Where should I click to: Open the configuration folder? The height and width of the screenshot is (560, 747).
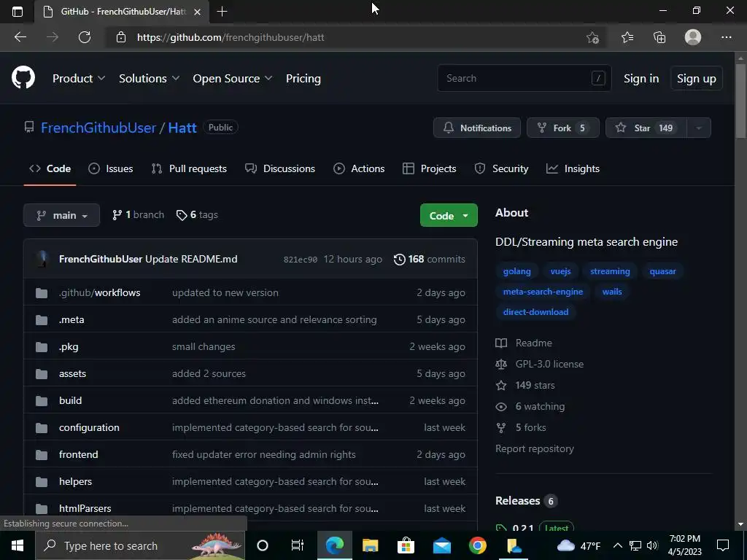(x=89, y=427)
